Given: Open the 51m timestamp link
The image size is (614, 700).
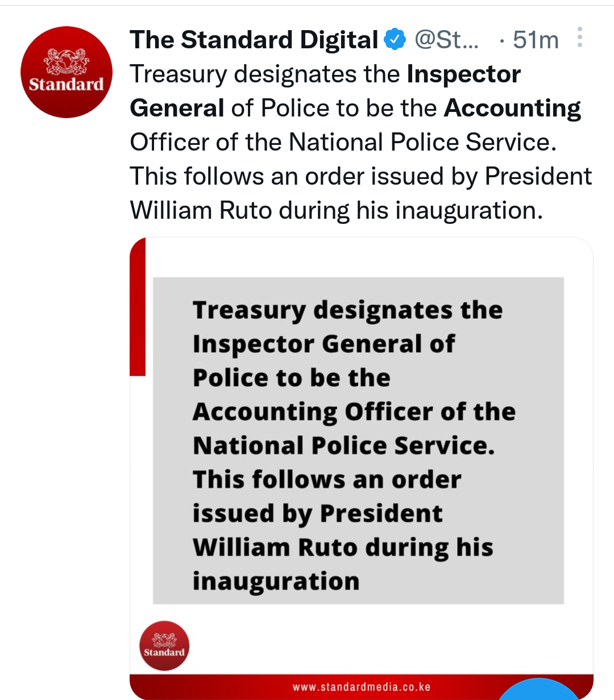Looking at the screenshot, I should (536, 40).
